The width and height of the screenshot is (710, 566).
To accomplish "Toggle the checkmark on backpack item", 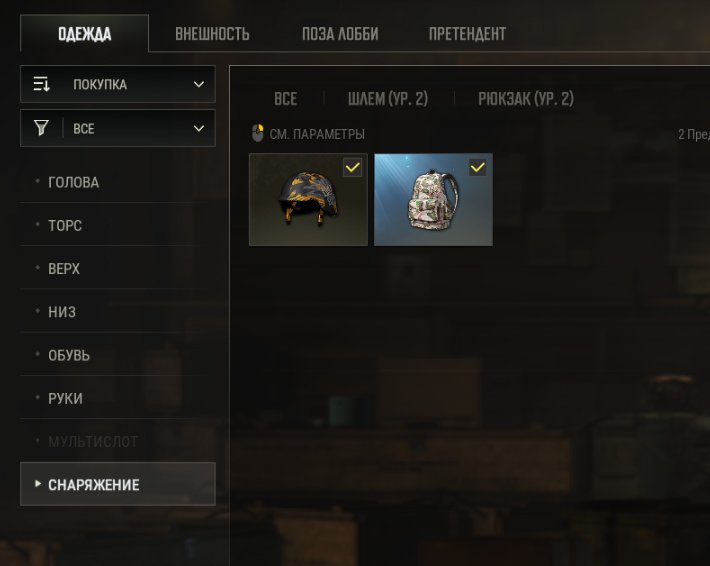I will coord(477,168).
